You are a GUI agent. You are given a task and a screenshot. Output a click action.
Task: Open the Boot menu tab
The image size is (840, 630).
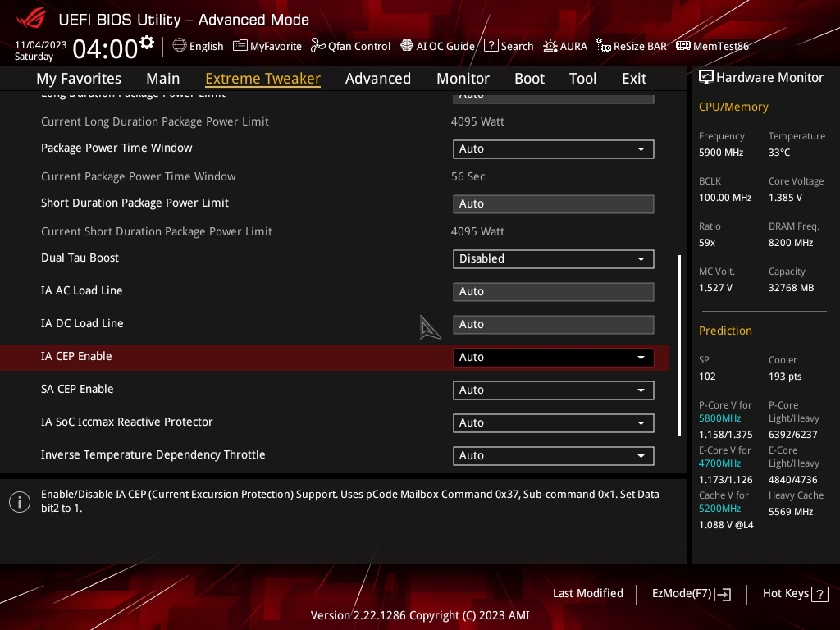point(529,78)
